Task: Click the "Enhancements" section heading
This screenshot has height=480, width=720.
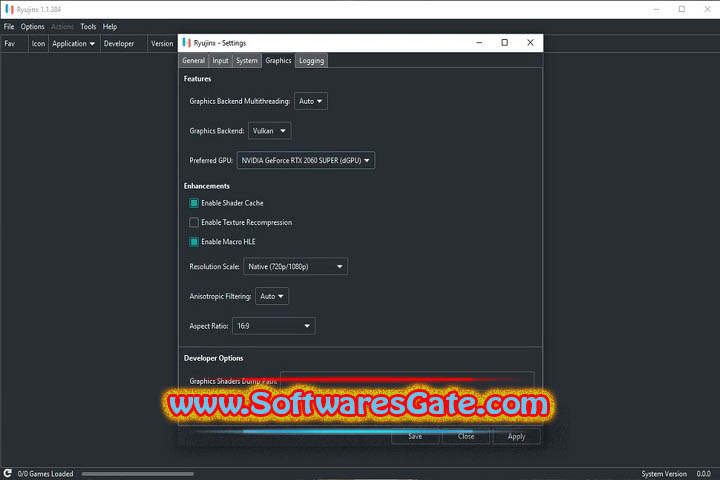Action: click(207, 186)
